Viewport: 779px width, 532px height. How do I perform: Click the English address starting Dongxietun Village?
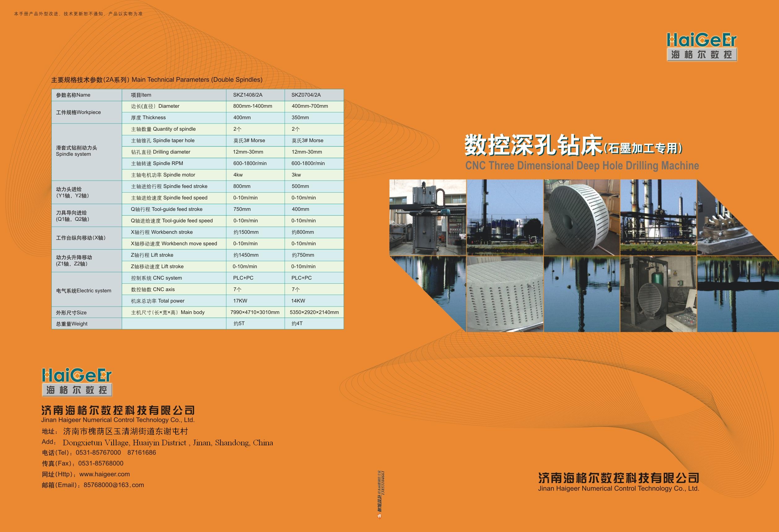(x=168, y=443)
